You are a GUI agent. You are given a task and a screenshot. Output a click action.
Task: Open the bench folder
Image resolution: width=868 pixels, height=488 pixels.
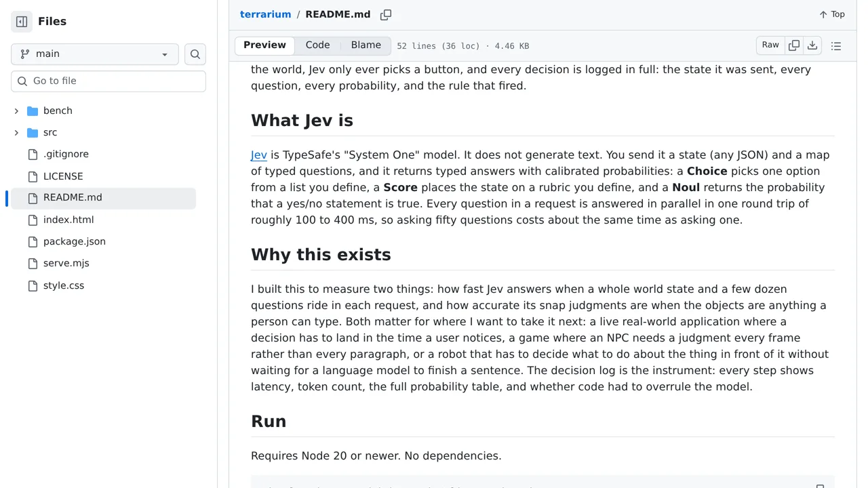(58, 110)
